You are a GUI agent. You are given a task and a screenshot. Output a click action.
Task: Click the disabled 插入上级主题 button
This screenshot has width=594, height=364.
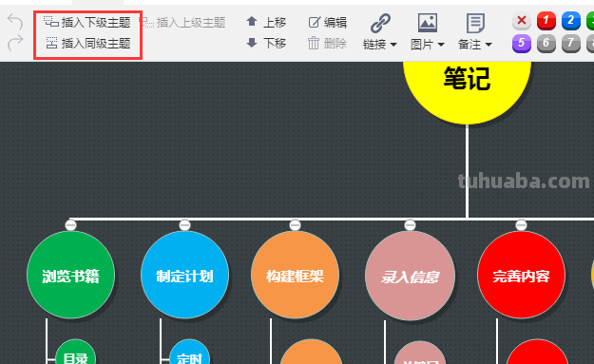click(x=182, y=23)
